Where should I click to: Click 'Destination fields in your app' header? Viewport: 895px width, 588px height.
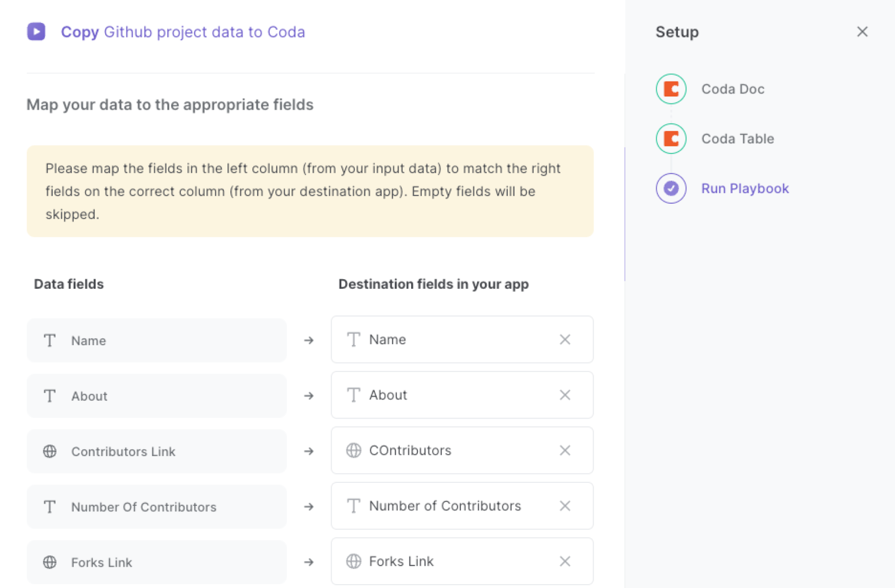[x=434, y=284]
